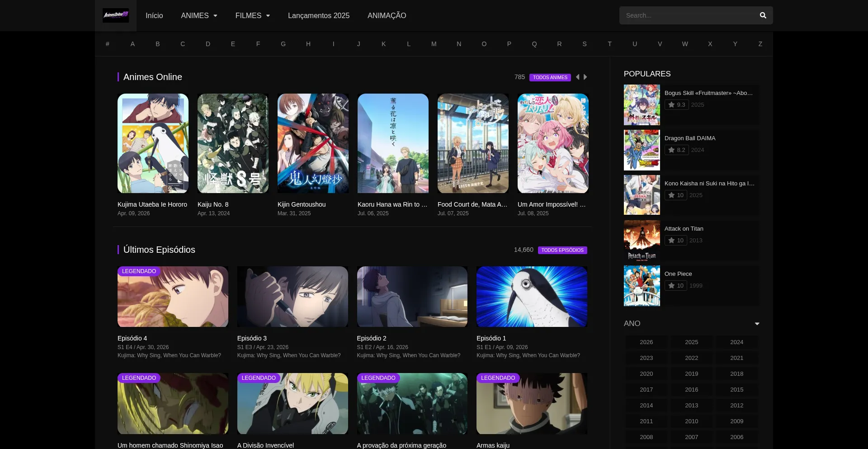Click the Dragon Ball DAIMA title

pos(690,138)
